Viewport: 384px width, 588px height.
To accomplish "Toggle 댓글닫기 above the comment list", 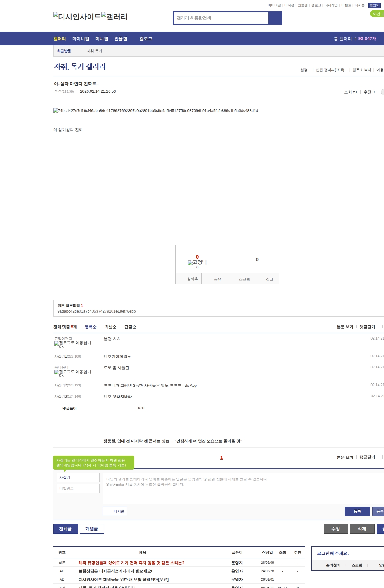I will (x=367, y=327).
